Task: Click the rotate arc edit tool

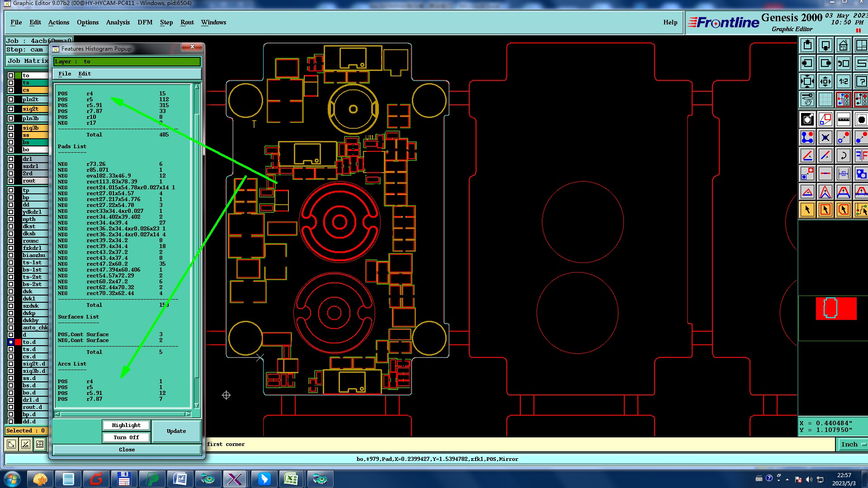Action: (843, 156)
